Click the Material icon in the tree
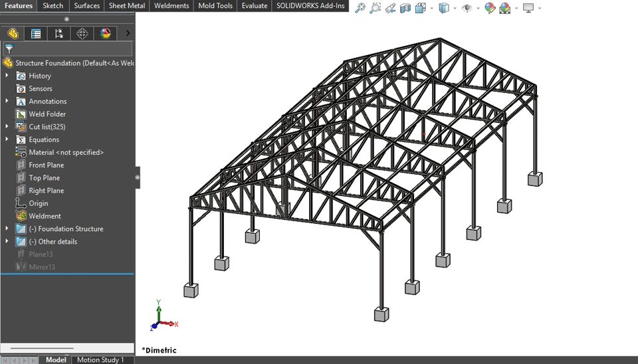This screenshot has height=364, width=638. pyautogui.click(x=21, y=153)
